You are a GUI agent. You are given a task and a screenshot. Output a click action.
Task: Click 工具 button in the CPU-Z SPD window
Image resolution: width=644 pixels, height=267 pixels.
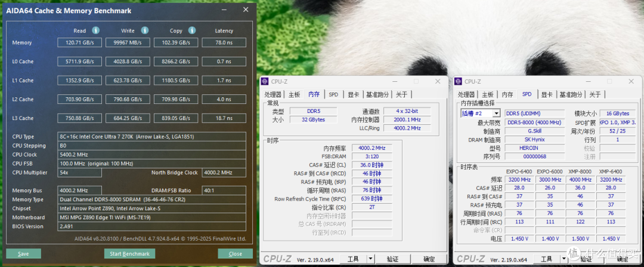[x=547, y=259]
